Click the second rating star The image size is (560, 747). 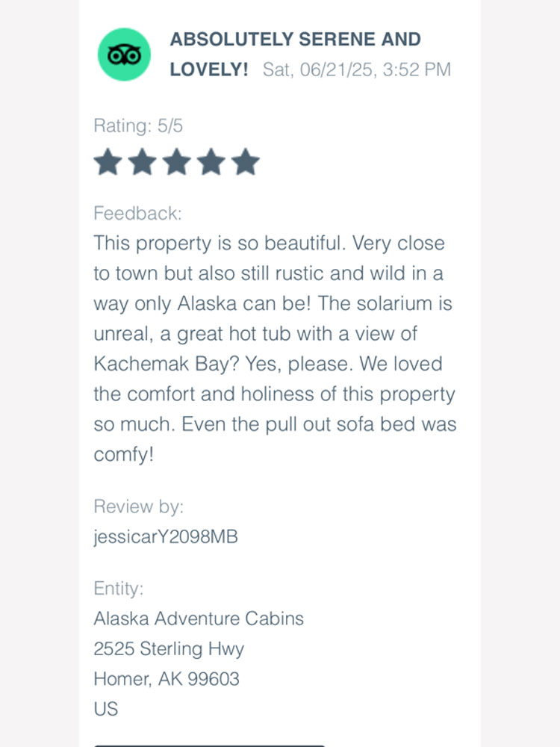(x=142, y=162)
